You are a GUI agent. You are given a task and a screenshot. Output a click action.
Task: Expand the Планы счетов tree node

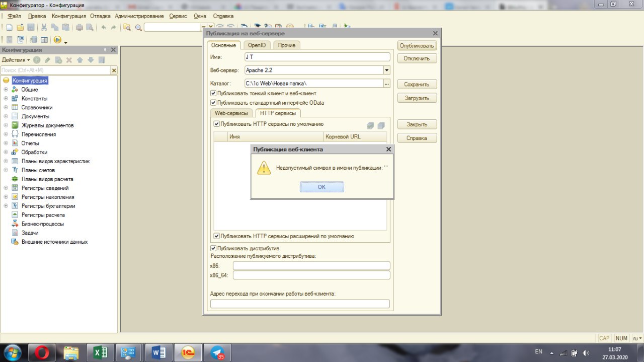coord(6,170)
